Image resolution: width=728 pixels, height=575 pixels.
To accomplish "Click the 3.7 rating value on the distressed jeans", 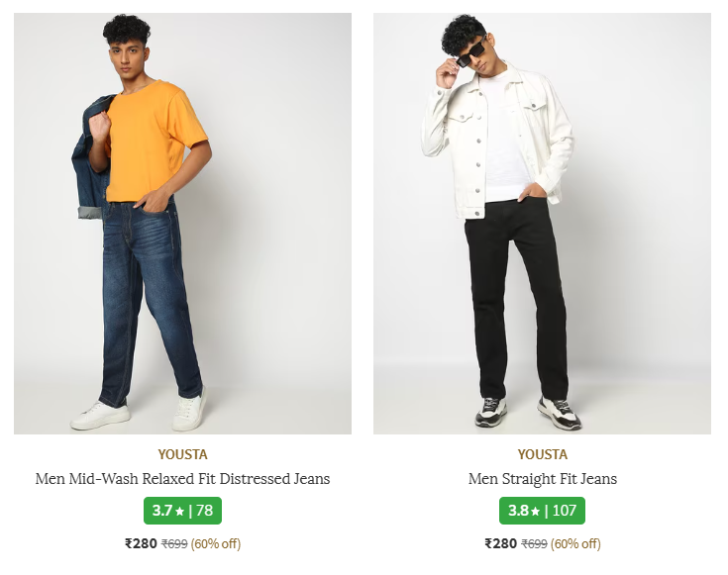I will click(x=162, y=511).
